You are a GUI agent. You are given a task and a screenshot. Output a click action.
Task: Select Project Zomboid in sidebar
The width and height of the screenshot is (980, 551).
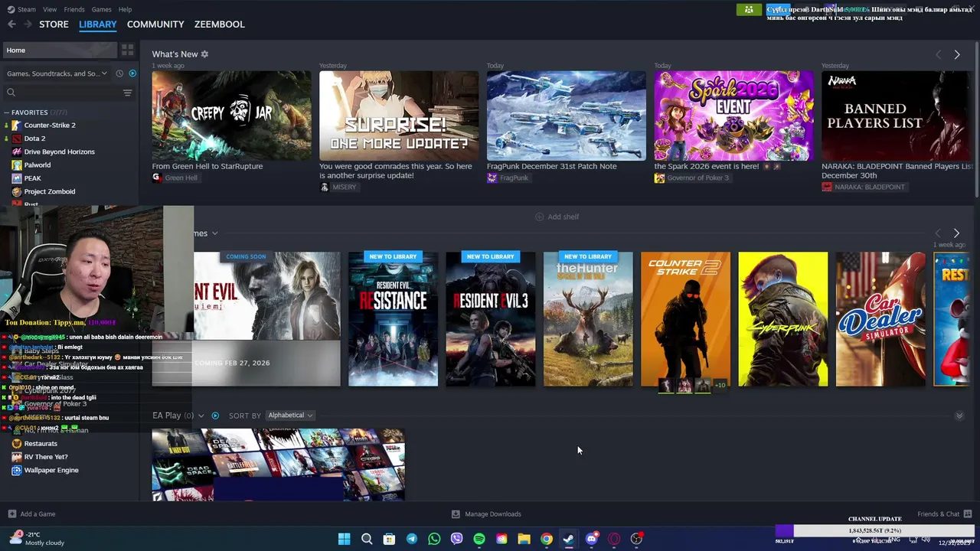pos(49,191)
